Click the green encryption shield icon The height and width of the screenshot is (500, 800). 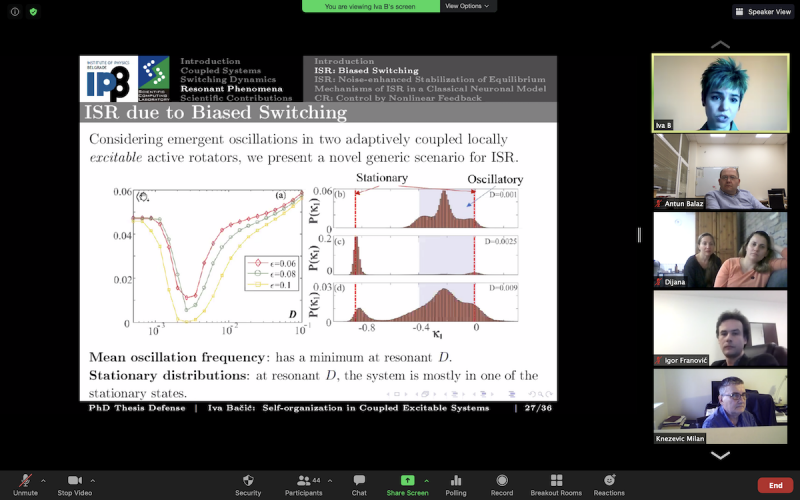(x=33, y=11)
